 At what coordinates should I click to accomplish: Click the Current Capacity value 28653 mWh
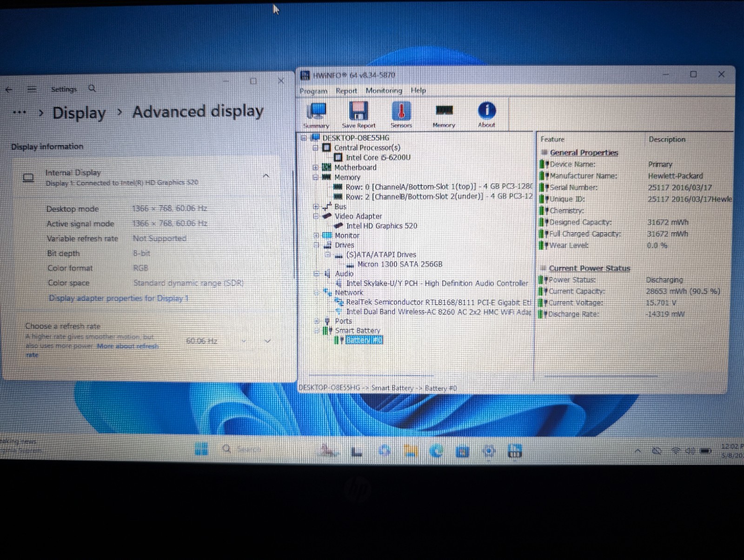click(683, 291)
